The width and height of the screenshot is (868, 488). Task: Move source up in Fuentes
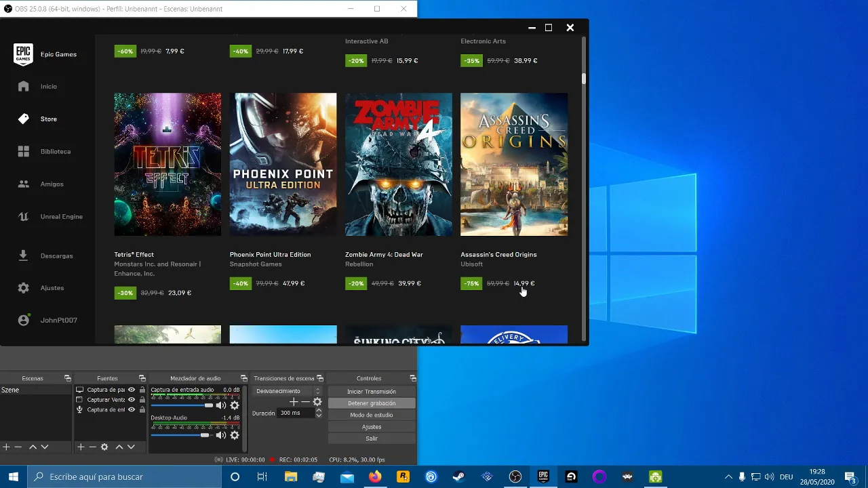(x=119, y=447)
